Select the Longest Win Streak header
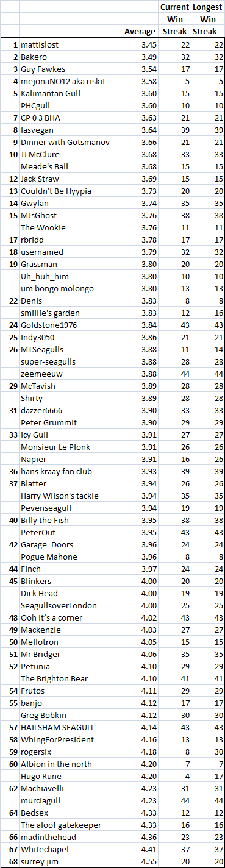This screenshot has height=868, width=225. [x=207, y=20]
